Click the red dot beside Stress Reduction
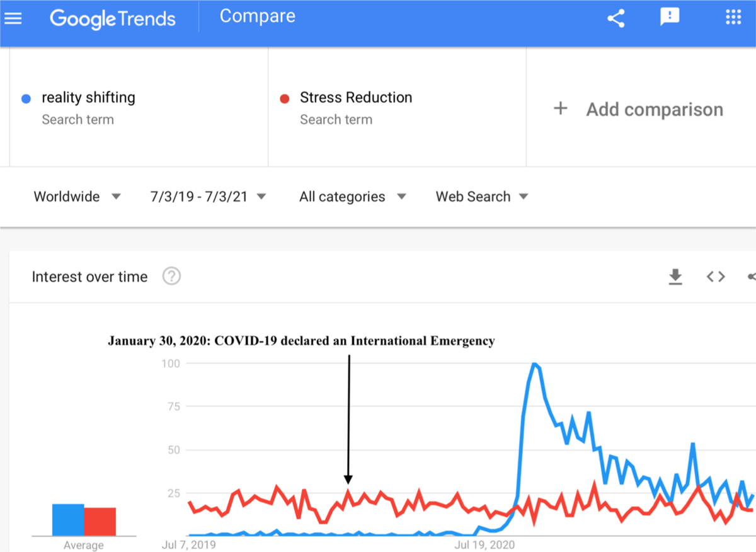Screen dimensions: 756x552 284,98
